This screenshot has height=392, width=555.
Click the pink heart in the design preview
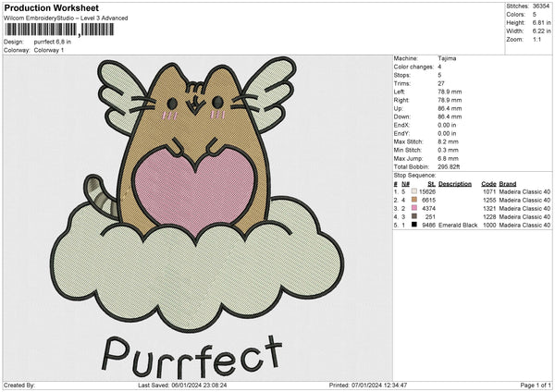(x=194, y=190)
